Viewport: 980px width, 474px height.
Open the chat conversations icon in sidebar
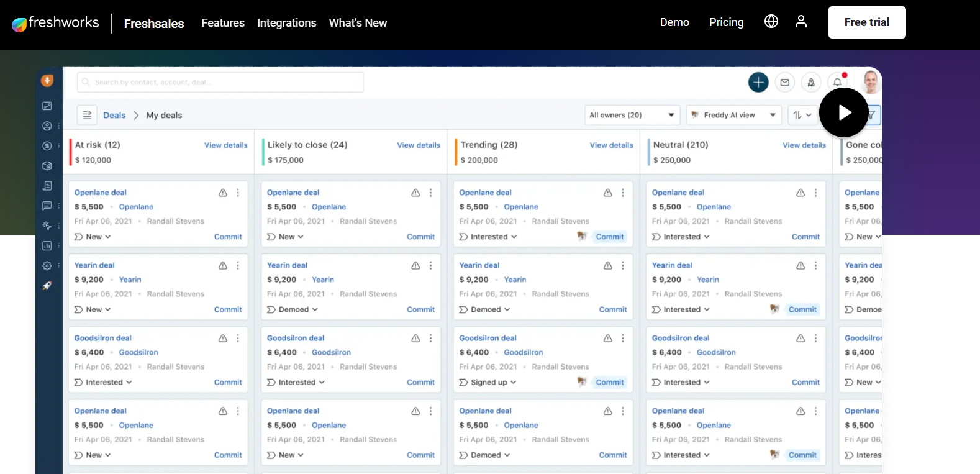pyautogui.click(x=47, y=206)
